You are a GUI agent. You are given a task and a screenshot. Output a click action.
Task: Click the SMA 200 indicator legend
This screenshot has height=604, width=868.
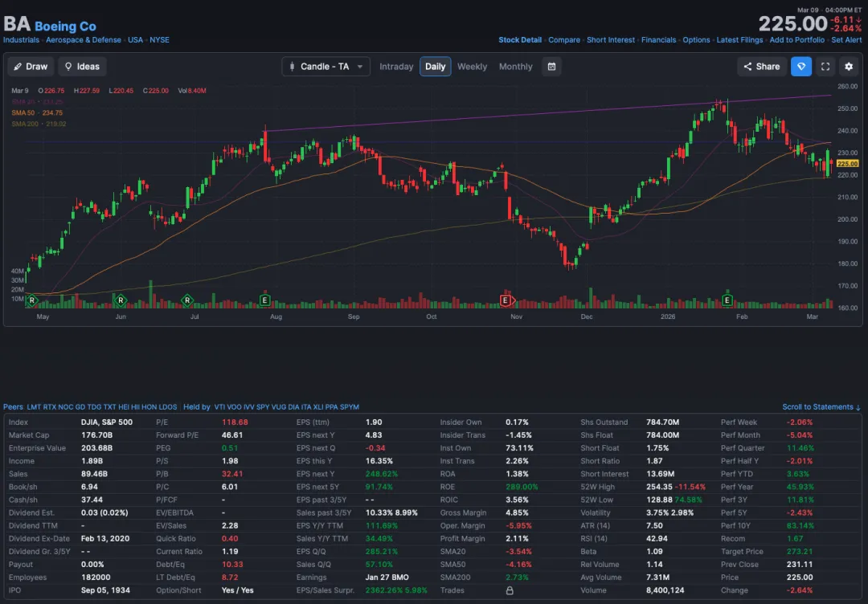click(x=39, y=124)
